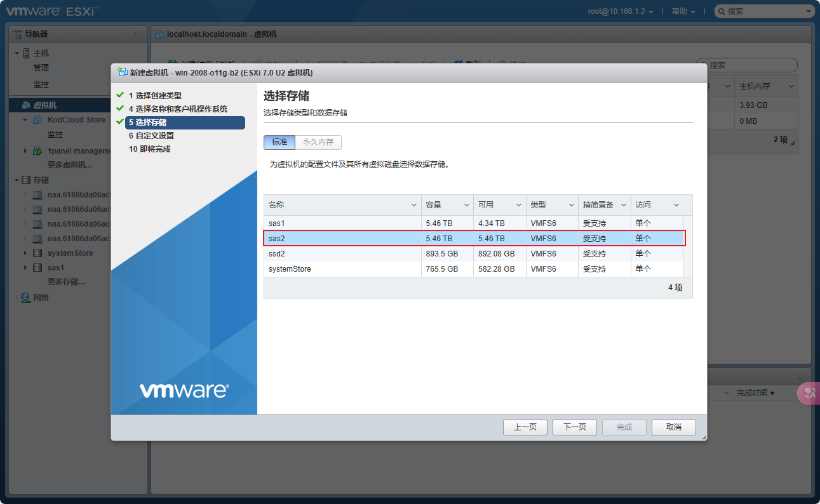
Task: Click the 存储 icon in navigator
Action: pos(27,181)
